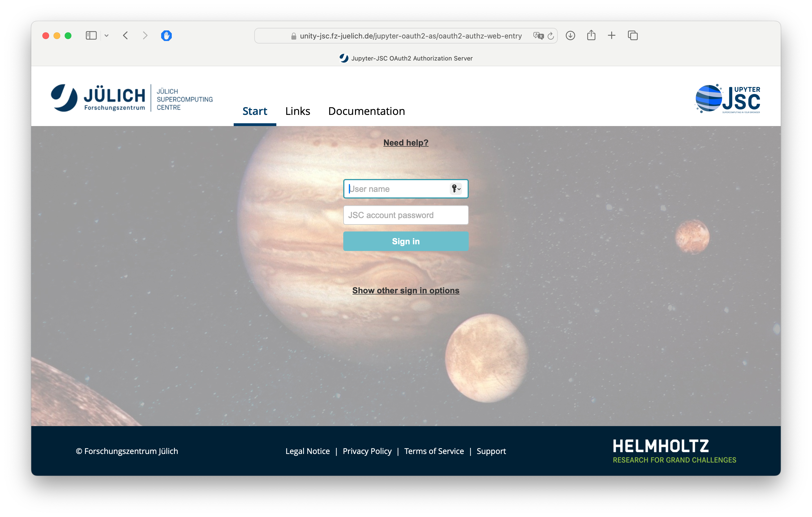Open the password key autofill dropdown
This screenshot has height=517, width=812.
tap(456, 189)
